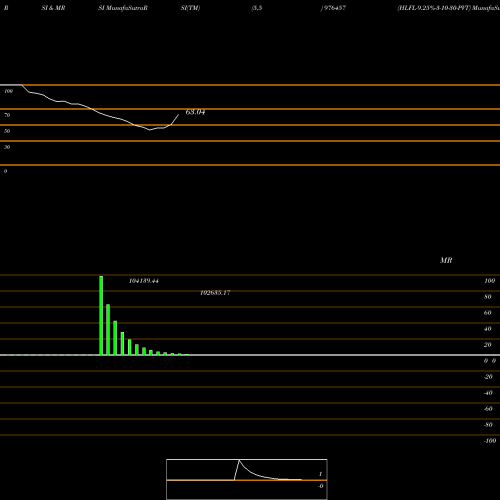500x500 pixels.
Task: Click the right axis label 40
Action: click(488, 329)
